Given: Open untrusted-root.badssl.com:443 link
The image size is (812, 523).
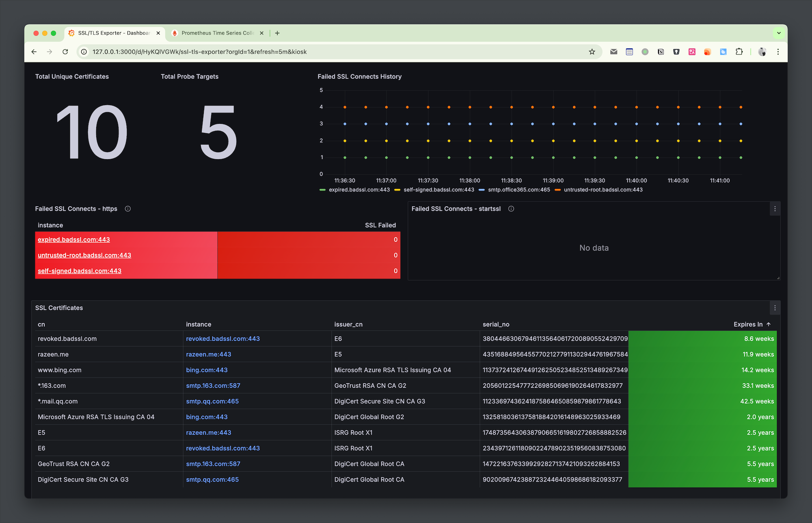Looking at the screenshot, I should pos(84,255).
